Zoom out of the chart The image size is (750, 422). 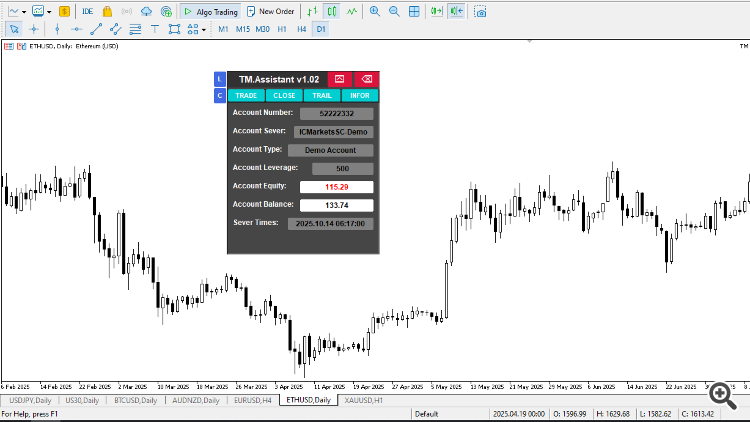394,11
